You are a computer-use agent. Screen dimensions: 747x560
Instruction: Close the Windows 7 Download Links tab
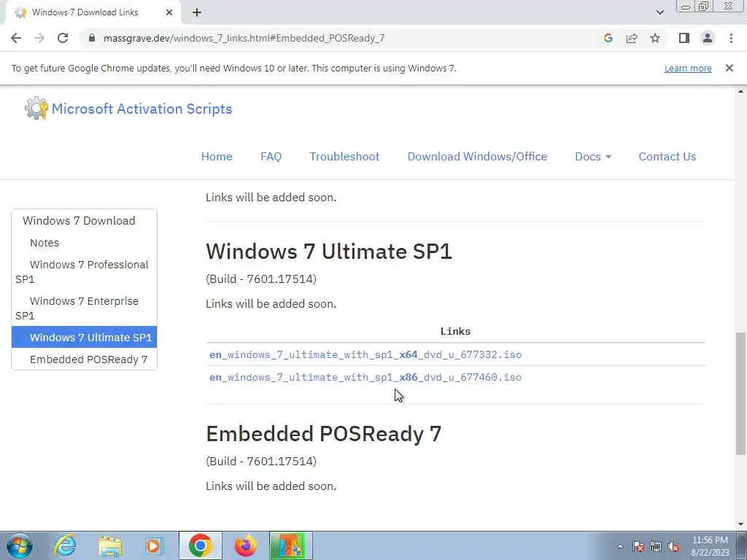click(x=169, y=12)
